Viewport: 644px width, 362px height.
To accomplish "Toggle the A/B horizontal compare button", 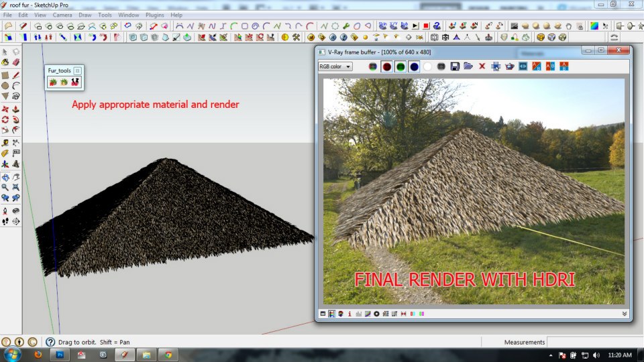I will pos(564,66).
